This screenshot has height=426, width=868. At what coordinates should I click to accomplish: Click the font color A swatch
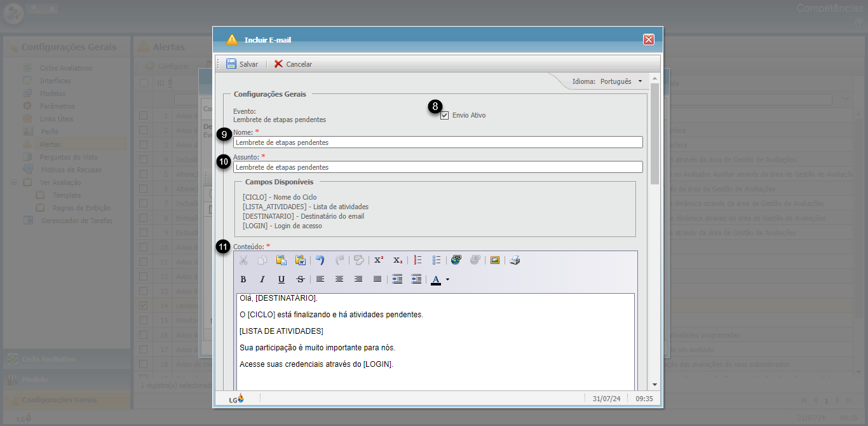436,280
